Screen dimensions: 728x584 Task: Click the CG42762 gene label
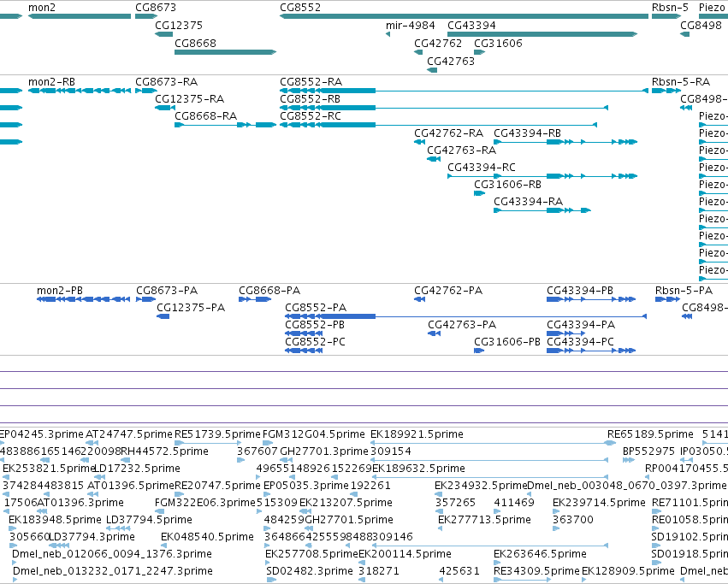(438, 43)
